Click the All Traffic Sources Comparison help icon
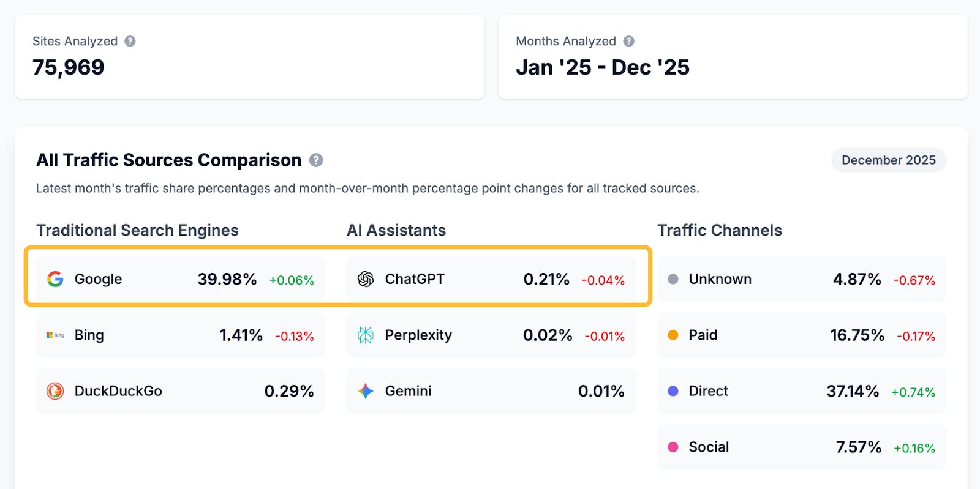 pos(316,160)
